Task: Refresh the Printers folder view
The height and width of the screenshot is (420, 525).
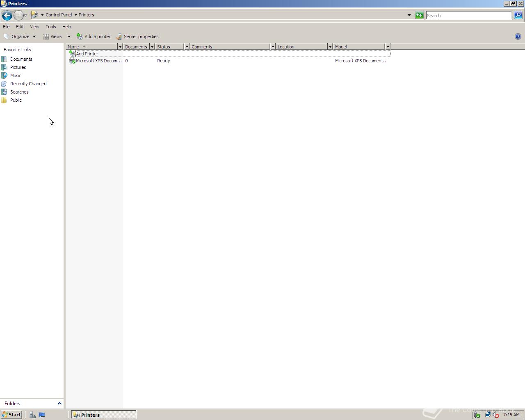Action: coord(419,15)
